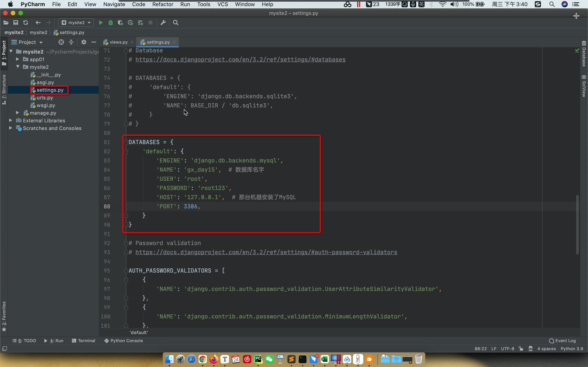Screen dimensions: 588x367
Task: Start debugging with the bug icon
Action: (111, 23)
